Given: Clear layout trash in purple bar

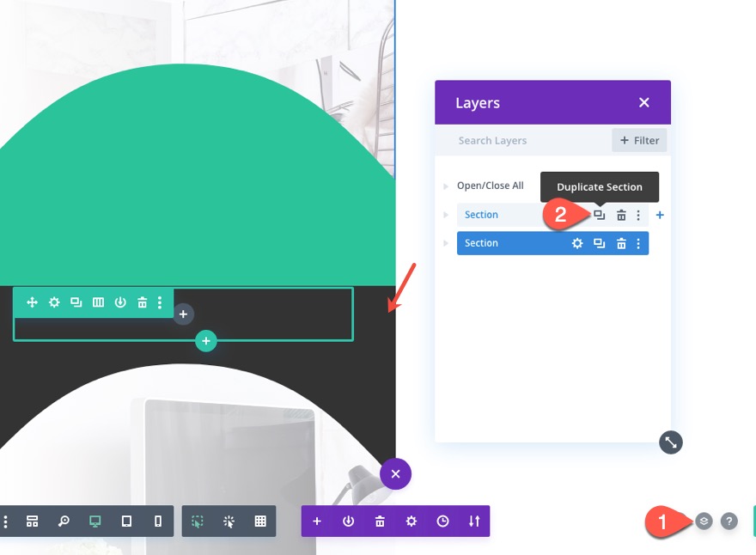Looking at the screenshot, I should (380, 521).
